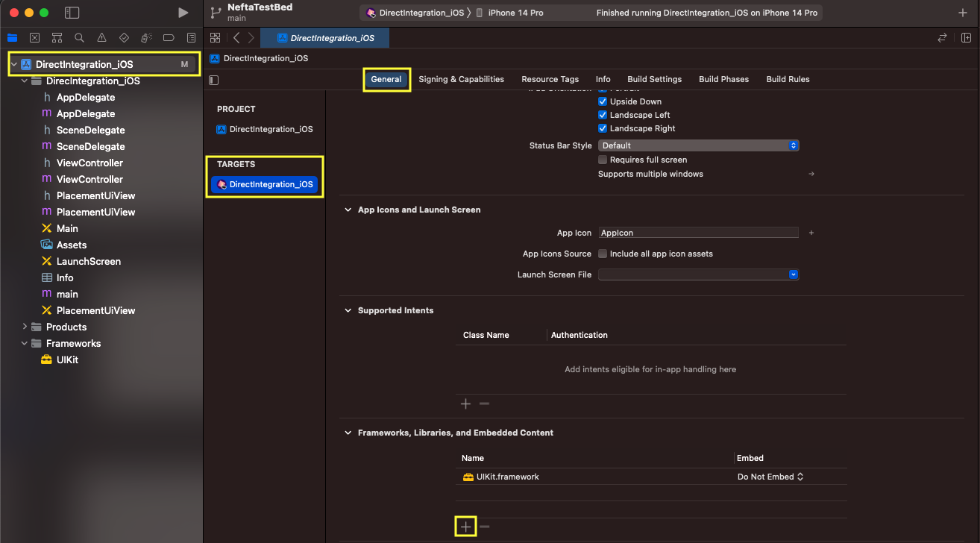Select UIKit under Frameworks folder
The height and width of the screenshot is (543, 980).
pos(67,360)
